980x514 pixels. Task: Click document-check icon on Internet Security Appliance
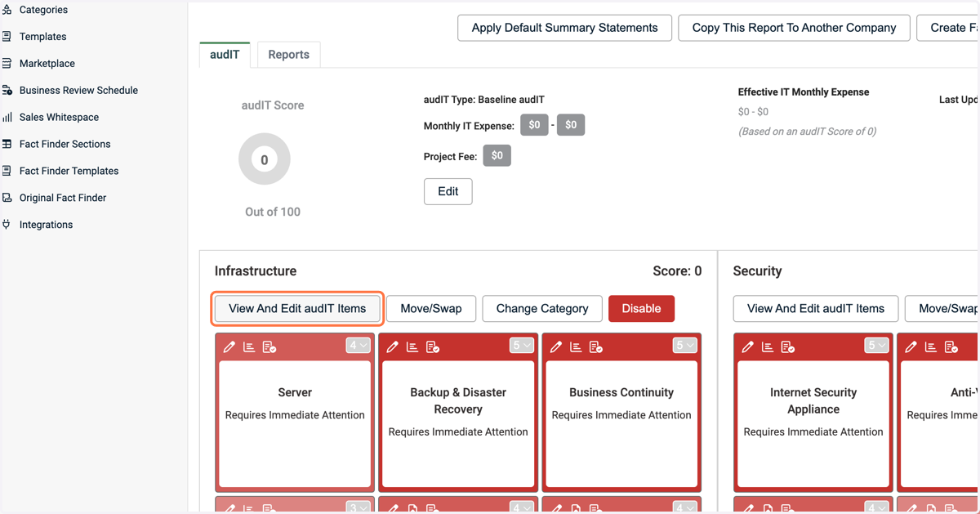[788, 347]
